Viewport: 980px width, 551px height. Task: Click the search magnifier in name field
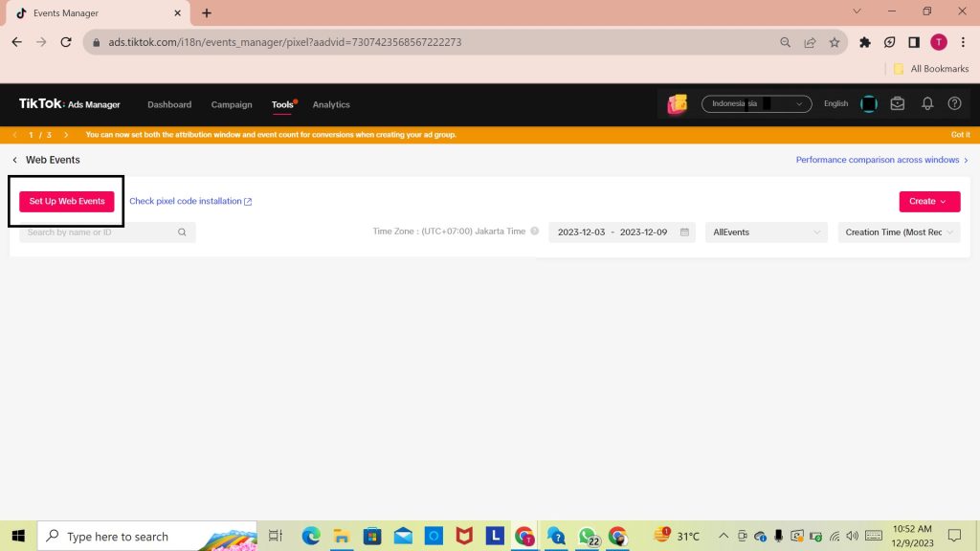[183, 232]
